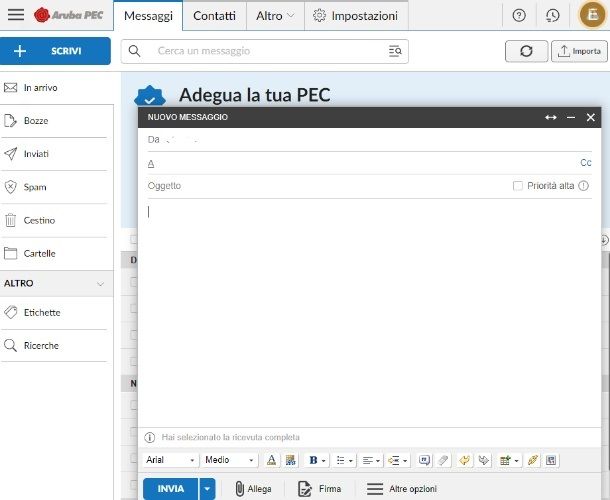Click the Importa button
Viewport: 610px width, 500px height.
579,51
